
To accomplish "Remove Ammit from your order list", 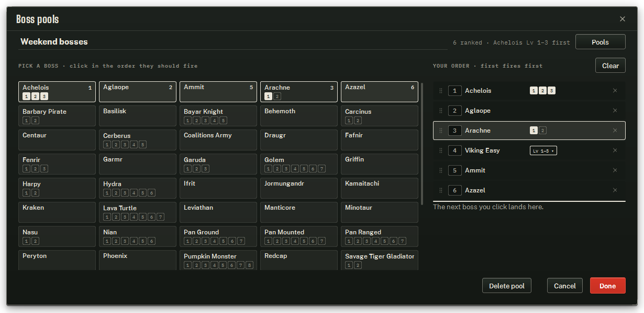I will point(615,170).
